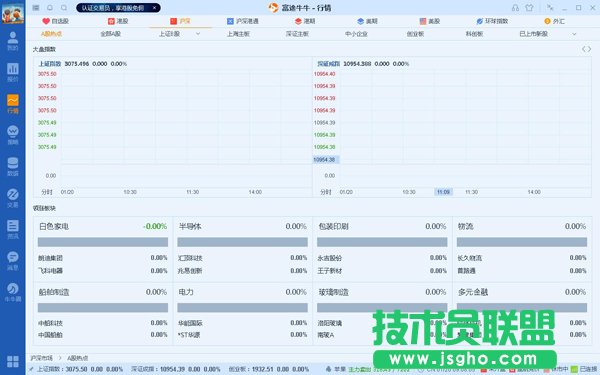The height and width of the screenshot is (375, 600).
Task: Select stock 王子新材
Action: (329, 271)
